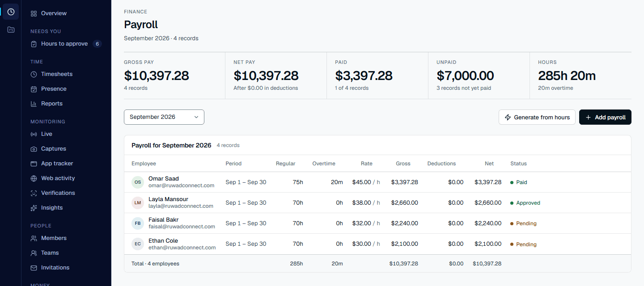Click the Reports bar chart icon
Image resolution: width=644 pixels, height=286 pixels.
pyautogui.click(x=34, y=104)
